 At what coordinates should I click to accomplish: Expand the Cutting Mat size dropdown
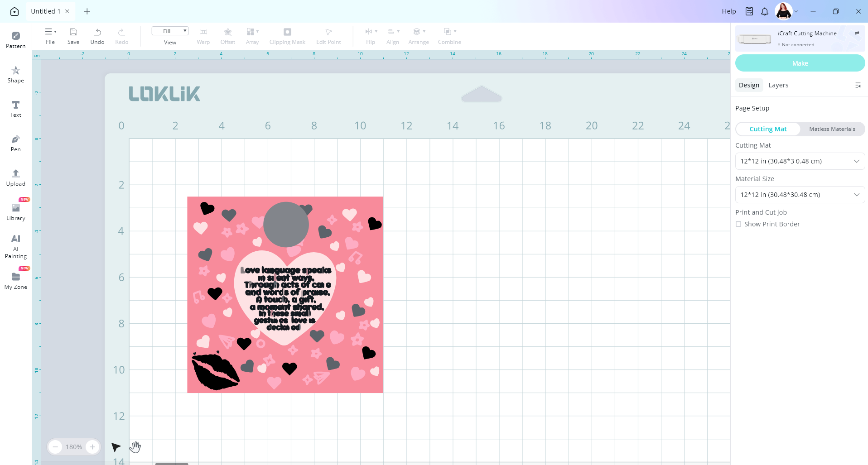[800, 161]
